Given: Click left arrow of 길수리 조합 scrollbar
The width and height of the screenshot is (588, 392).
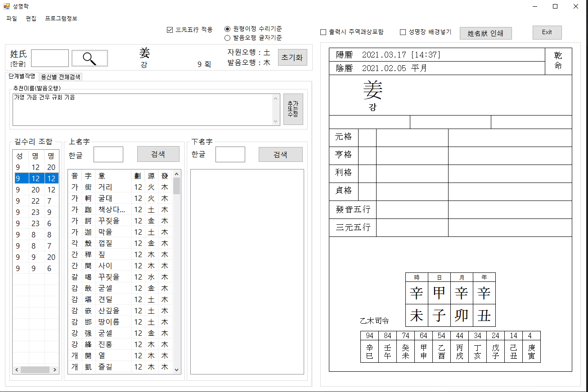Looking at the screenshot, I should tap(17, 370).
